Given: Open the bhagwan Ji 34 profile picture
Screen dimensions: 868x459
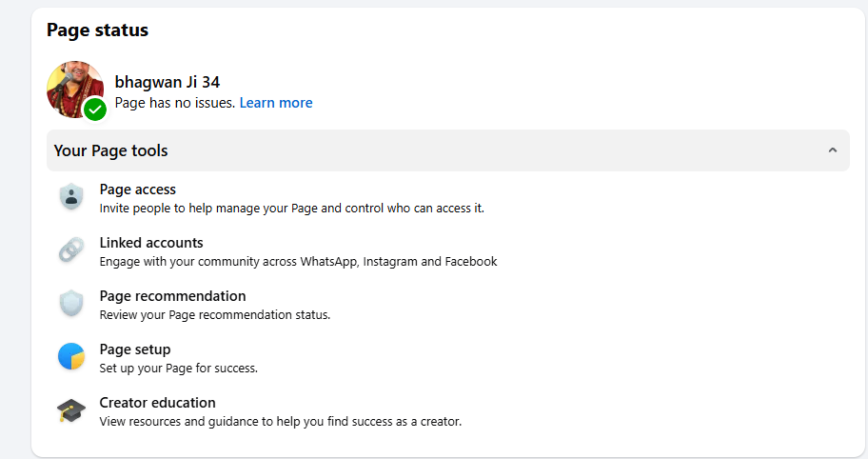Looking at the screenshot, I should (72, 88).
